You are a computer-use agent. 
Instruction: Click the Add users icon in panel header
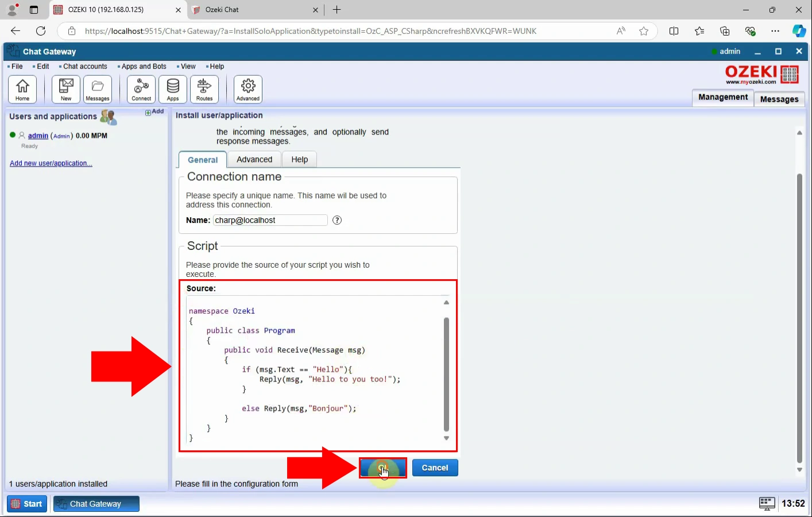[154, 112]
